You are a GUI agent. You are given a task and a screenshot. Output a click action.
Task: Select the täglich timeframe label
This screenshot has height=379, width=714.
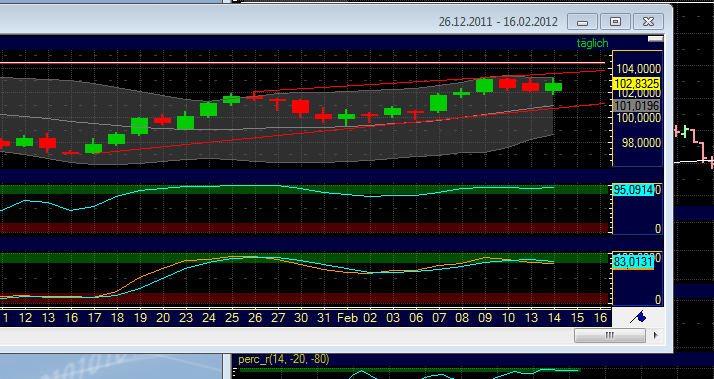[592, 43]
